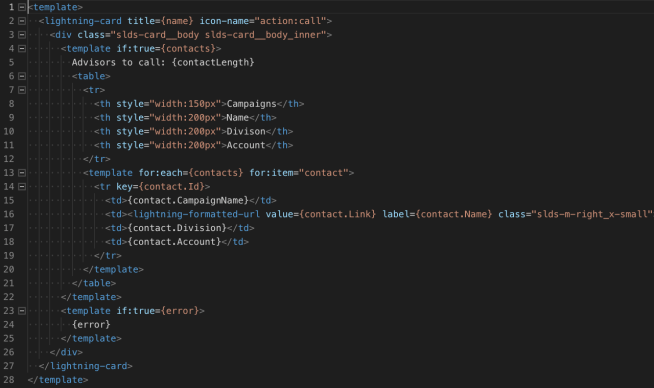Image resolution: width=654 pixels, height=388 pixels.
Task: Click the {contact.CampaignName} expression
Action: [188, 200]
